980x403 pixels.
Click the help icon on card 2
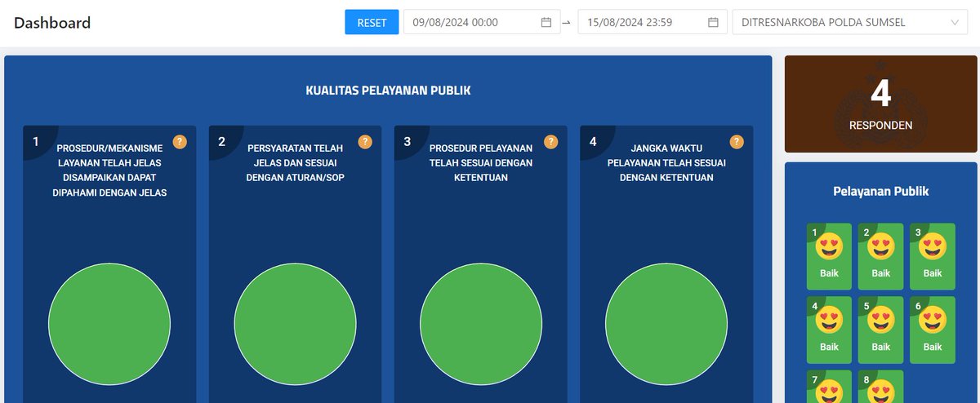[365, 142]
